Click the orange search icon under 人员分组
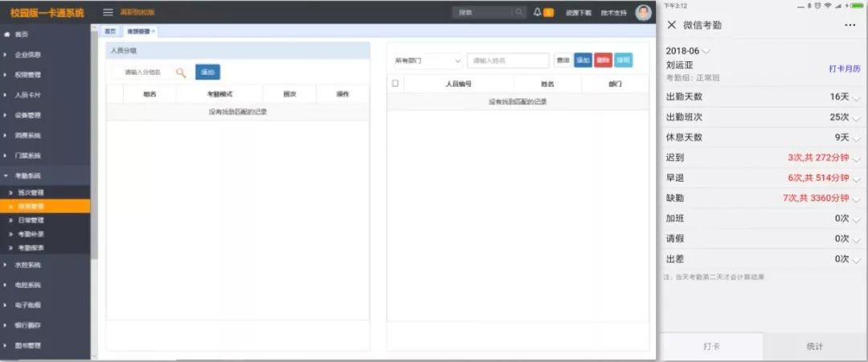 (181, 72)
